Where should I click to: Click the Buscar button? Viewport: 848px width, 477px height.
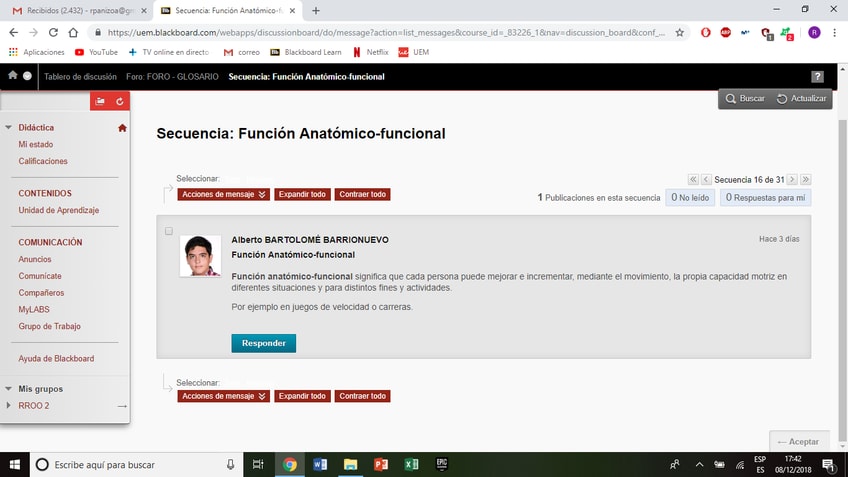point(745,98)
